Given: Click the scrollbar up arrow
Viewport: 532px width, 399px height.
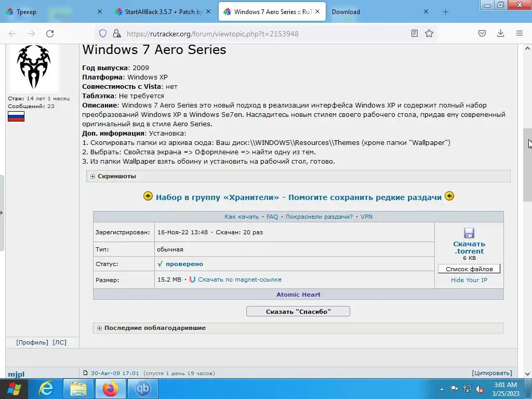Looking at the screenshot, I should (x=527, y=48).
